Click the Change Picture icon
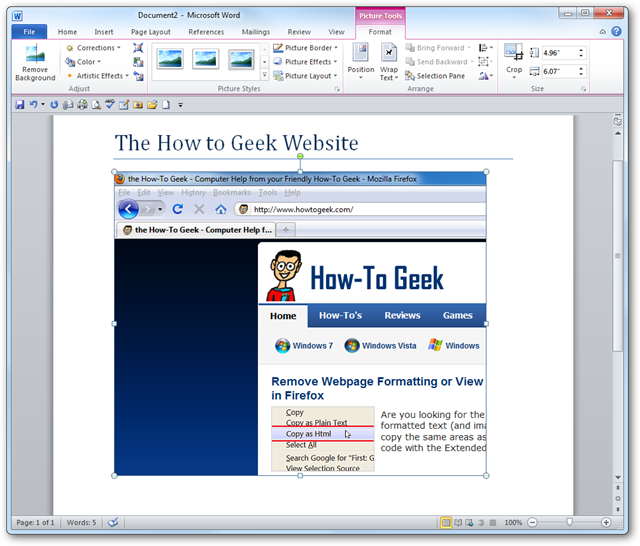 (x=138, y=62)
